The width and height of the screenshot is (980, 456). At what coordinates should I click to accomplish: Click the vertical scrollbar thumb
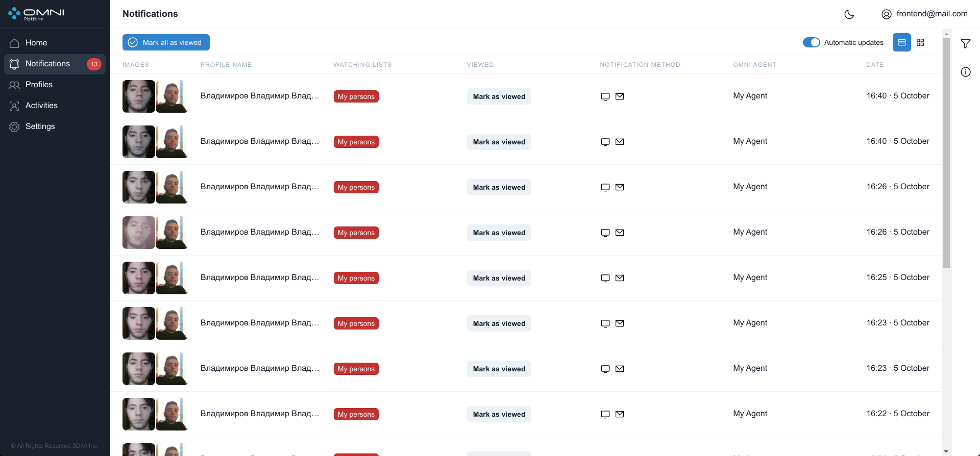[x=946, y=153]
